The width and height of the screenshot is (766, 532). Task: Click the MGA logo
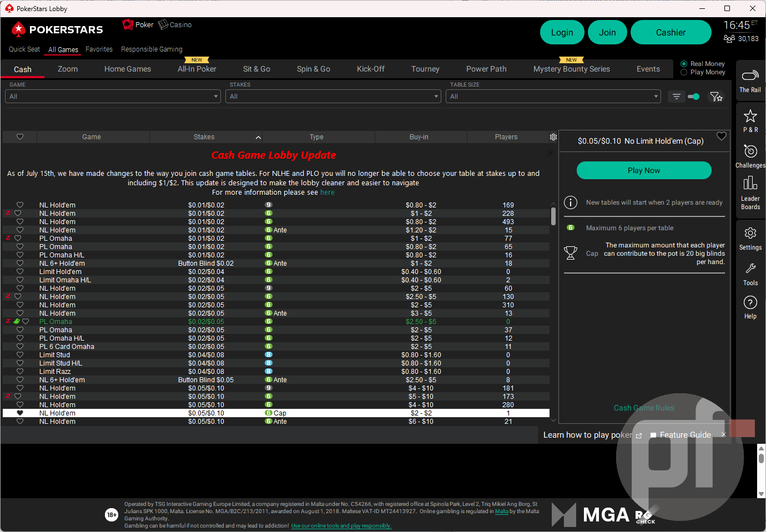[591, 515]
